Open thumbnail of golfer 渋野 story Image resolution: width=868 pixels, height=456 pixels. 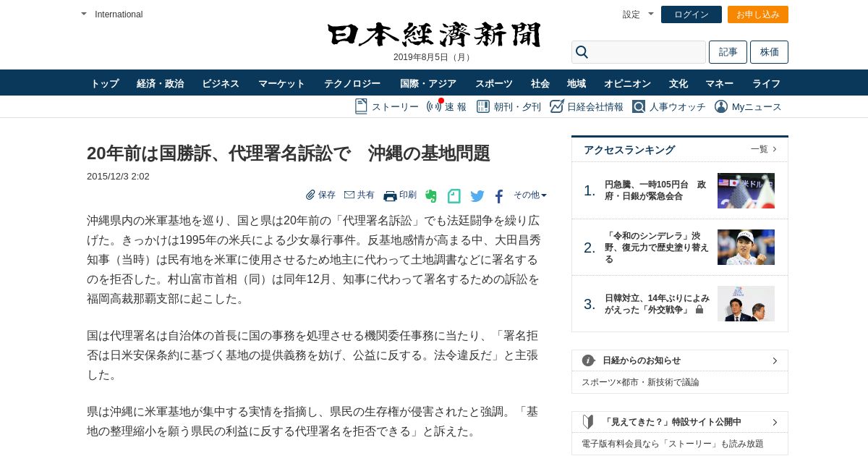click(x=746, y=248)
